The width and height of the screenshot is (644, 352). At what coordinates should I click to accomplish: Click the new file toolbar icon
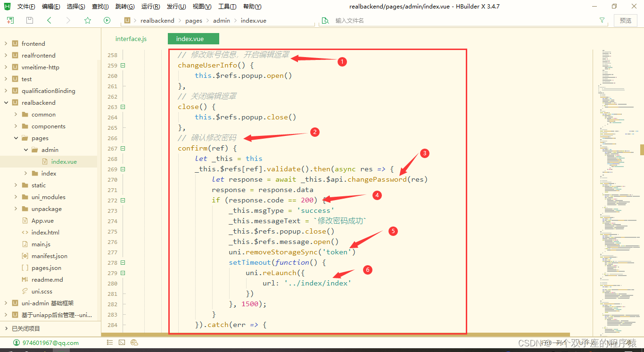point(10,20)
